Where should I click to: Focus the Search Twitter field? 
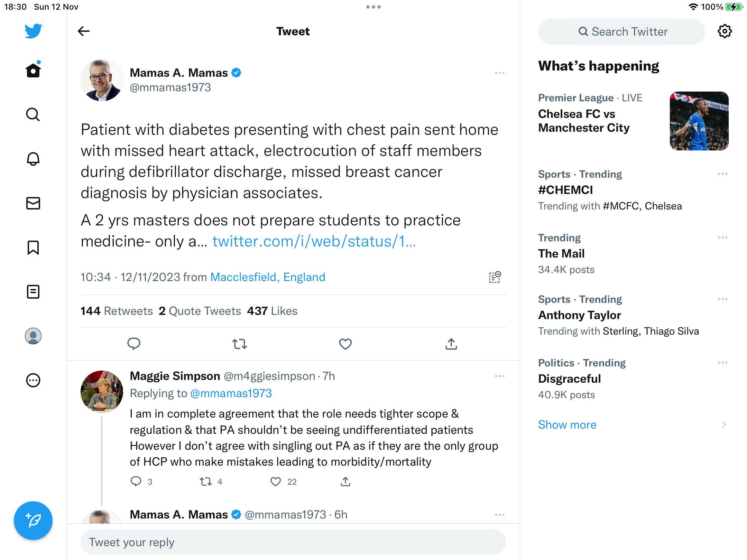point(621,31)
